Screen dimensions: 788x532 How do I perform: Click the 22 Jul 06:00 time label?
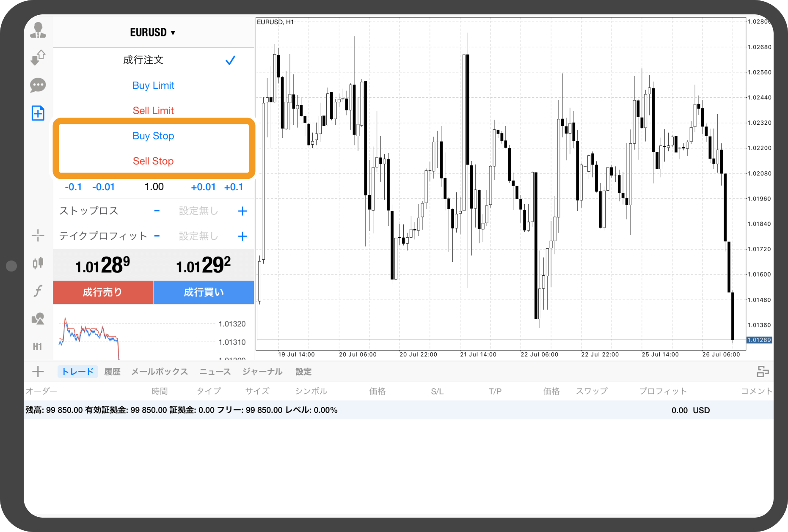pyautogui.click(x=539, y=354)
